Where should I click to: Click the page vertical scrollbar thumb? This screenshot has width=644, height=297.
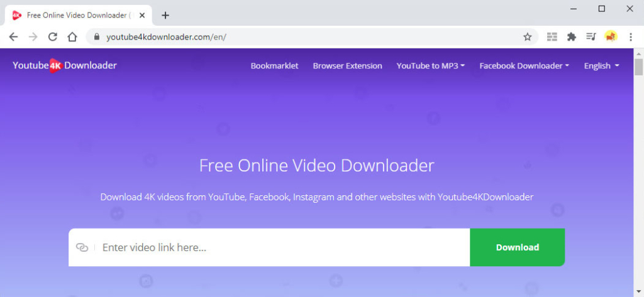(639, 67)
